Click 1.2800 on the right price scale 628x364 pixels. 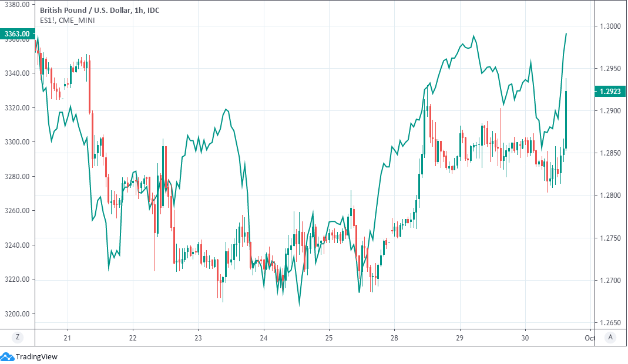tap(611, 196)
